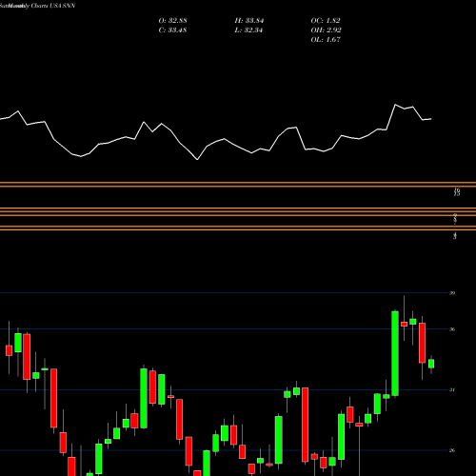This screenshot has width=476, height=476.
Task: Click the 'OC: 1.82' value
Action: [x=326, y=21]
